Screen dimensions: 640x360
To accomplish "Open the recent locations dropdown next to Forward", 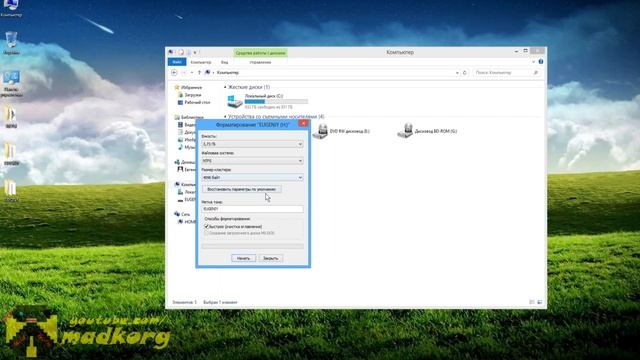I will click(x=192, y=73).
